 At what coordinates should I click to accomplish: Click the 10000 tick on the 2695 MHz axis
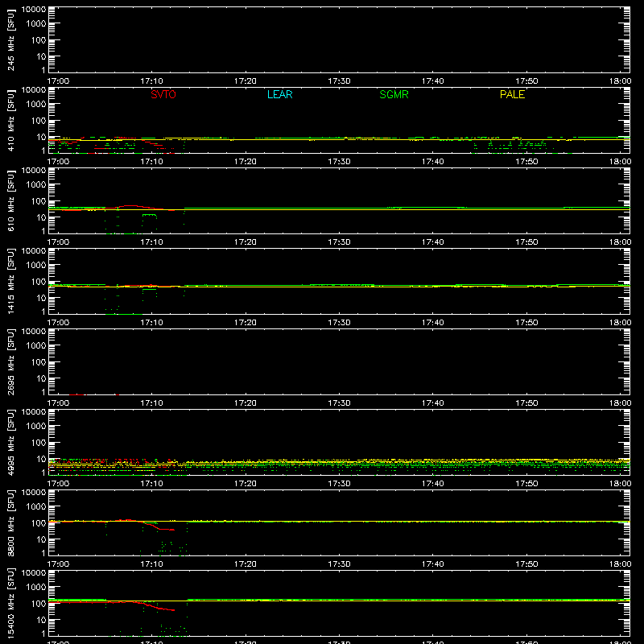pyautogui.click(x=34, y=332)
